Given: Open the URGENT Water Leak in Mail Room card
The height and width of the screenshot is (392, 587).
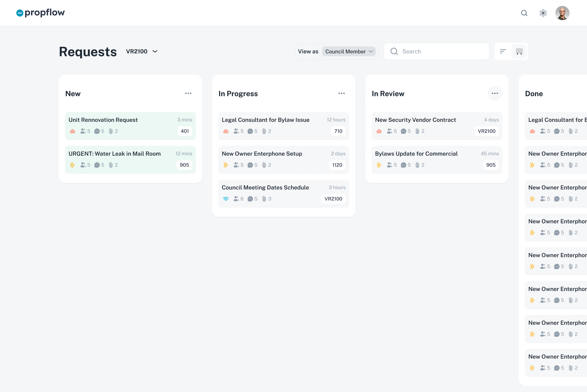Looking at the screenshot, I should (115, 154).
